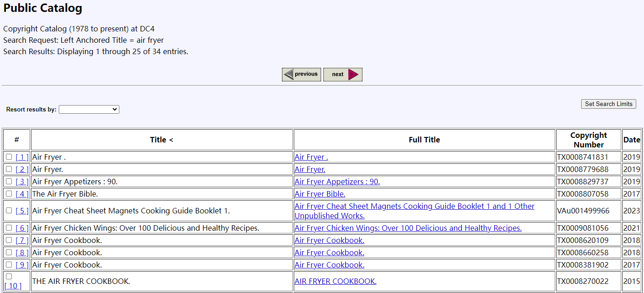Screen dimensions: 644x293
Task: Open 'Air Fryer Appetizers : 90.' full title link
Action: 337,182
